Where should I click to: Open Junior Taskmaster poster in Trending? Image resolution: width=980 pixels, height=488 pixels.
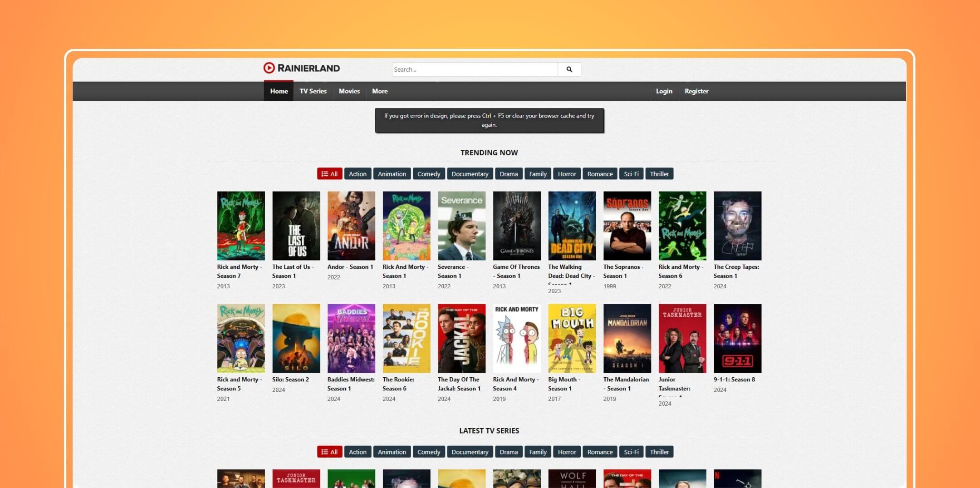pyautogui.click(x=682, y=338)
